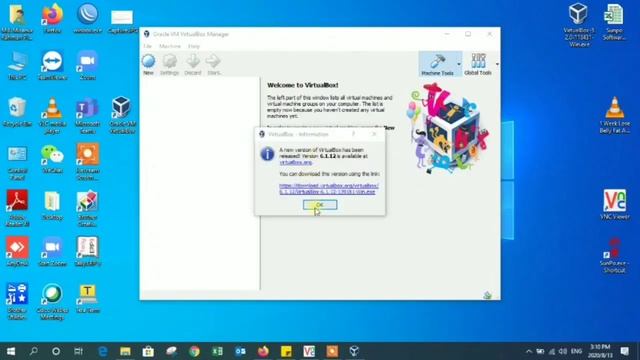
Task: Click the Discard toolbar icon in VirtualBox
Action: [x=193, y=64]
